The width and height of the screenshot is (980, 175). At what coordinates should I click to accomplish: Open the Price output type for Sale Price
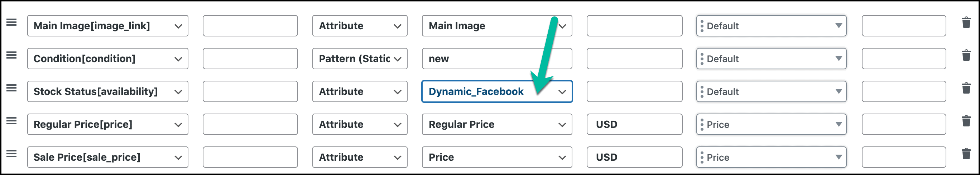[x=771, y=157]
